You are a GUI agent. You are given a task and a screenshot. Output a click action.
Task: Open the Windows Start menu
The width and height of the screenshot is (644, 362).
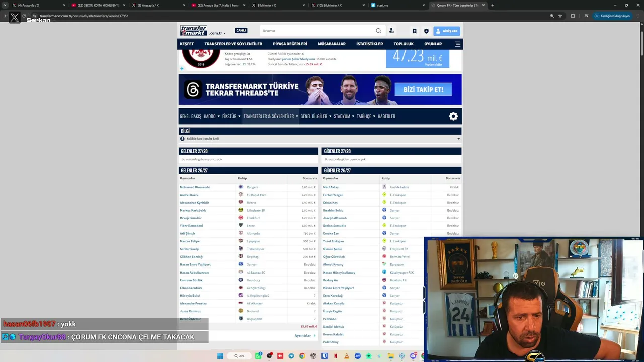pos(220,356)
